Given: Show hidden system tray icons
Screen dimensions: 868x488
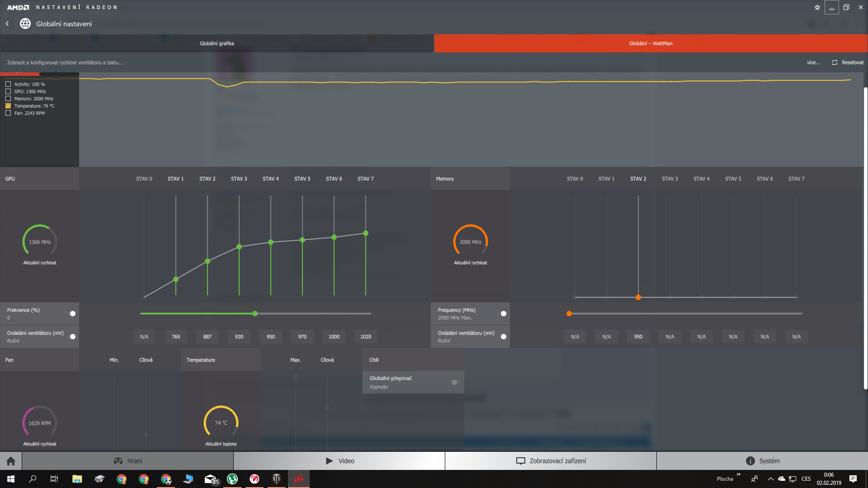Looking at the screenshot, I should [x=770, y=479].
